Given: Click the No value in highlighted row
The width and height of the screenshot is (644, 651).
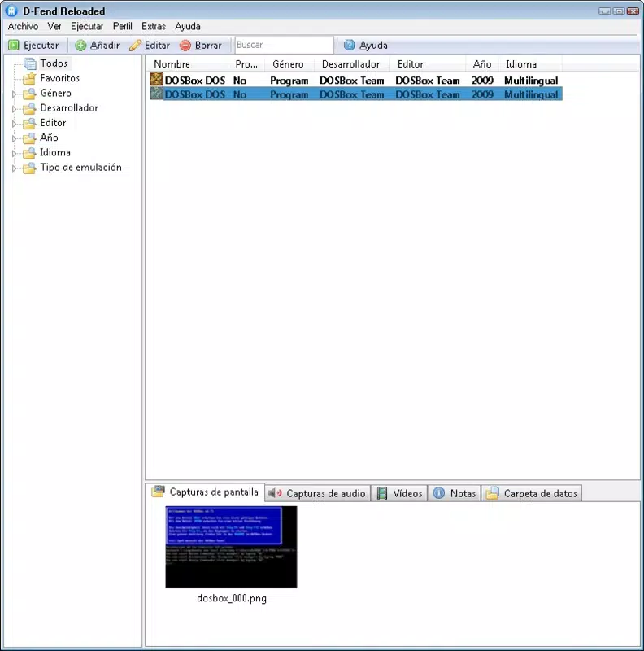Looking at the screenshot, I should 240,94.
